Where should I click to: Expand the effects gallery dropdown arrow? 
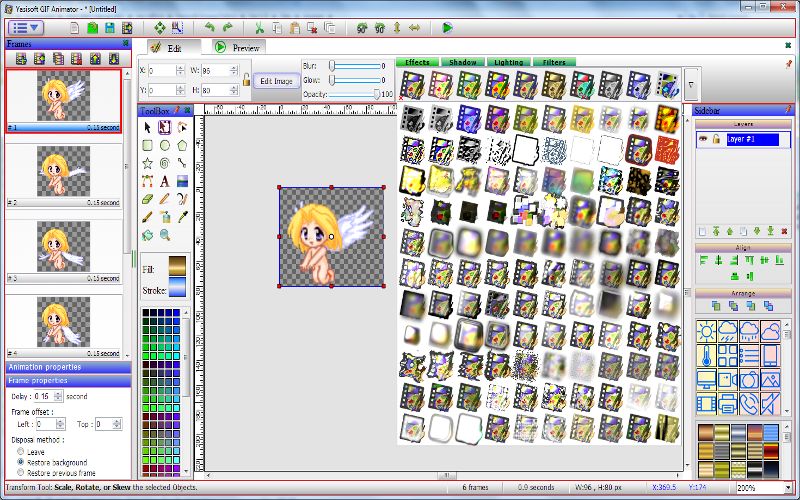pyautogui.click(x=691, y=85)
